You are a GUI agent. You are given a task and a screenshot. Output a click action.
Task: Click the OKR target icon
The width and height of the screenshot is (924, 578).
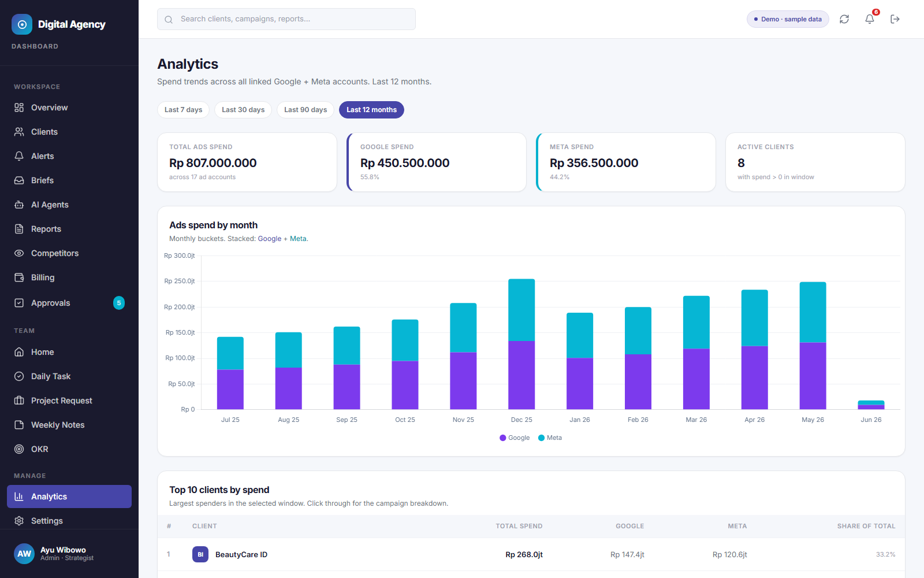19,449
